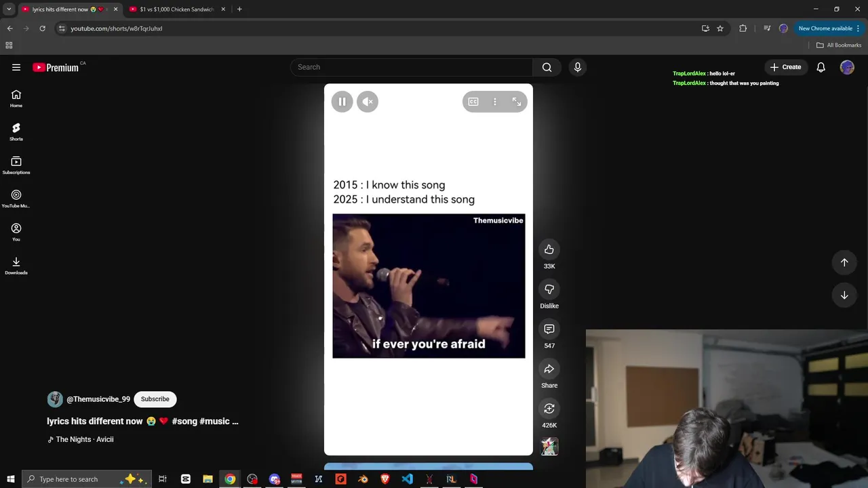Expand the description lyrics hits different now
868x488 pixels.
pyautogui.click(x=142, y=421)
